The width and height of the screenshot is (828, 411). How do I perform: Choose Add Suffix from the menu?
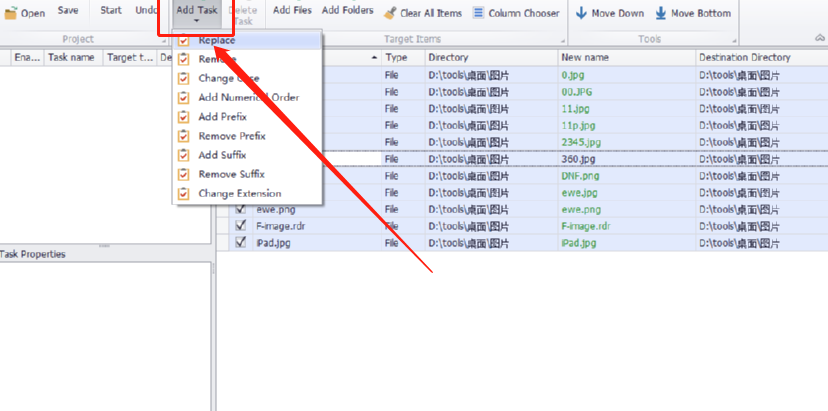click(247, 155)
